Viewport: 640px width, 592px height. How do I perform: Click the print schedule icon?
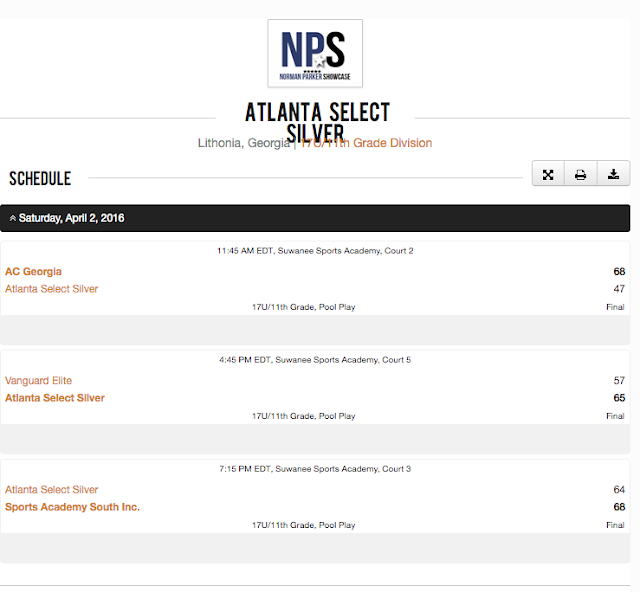point(580,175)
